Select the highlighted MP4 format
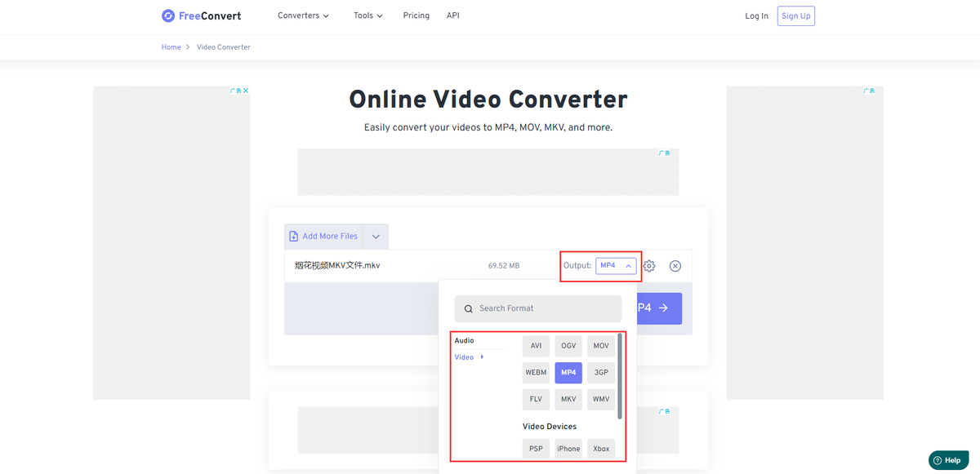This screenshot has height=474, width=980. pos(568,373)
